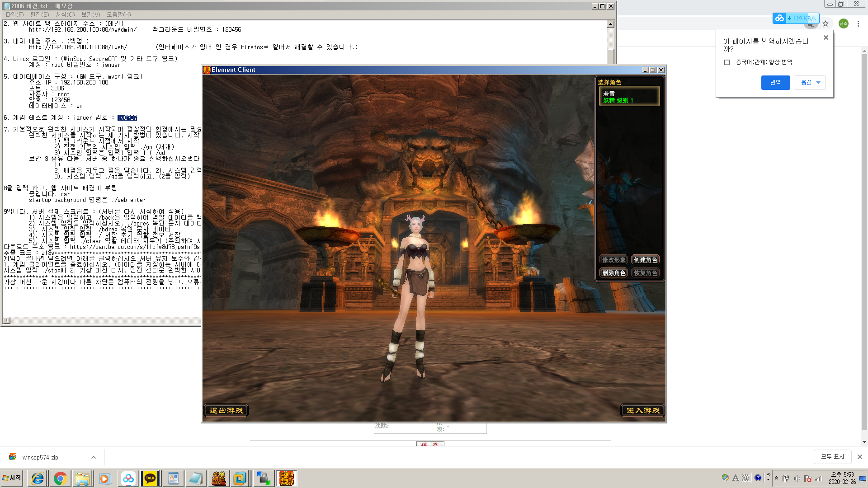Select the 若雪 character entry
Image resolution: width=868 pixels, height=488 pixels.
[x=629, y=97]
